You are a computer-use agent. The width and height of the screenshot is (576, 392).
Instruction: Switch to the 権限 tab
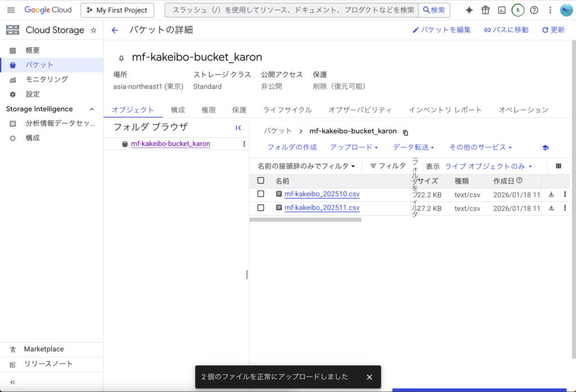(208, 110)
